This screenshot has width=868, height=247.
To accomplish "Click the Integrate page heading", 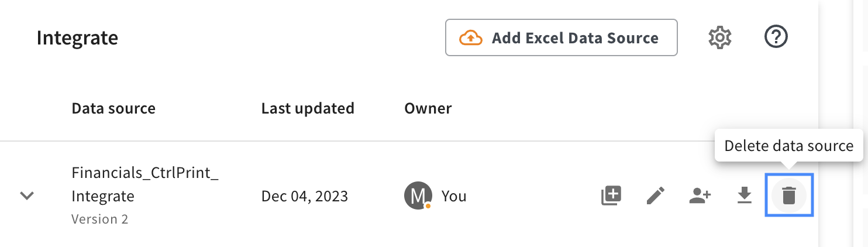I will point(77,38).
